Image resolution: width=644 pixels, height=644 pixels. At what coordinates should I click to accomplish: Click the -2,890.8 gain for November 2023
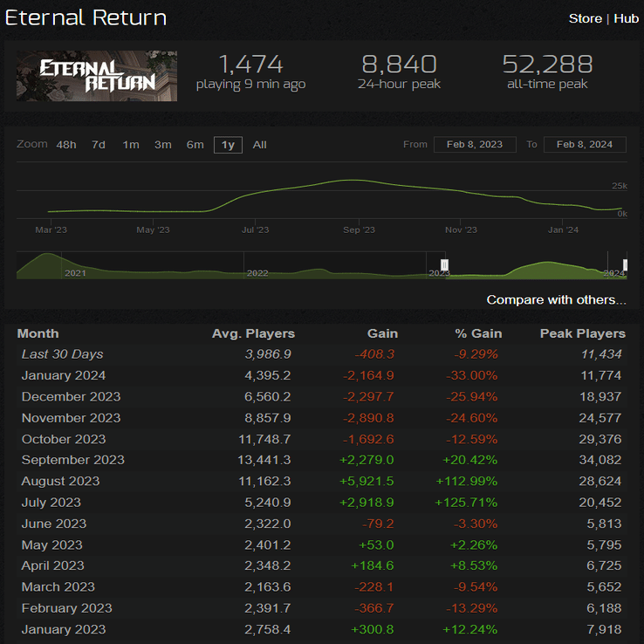pyautogui.click(x=368, y=418)
